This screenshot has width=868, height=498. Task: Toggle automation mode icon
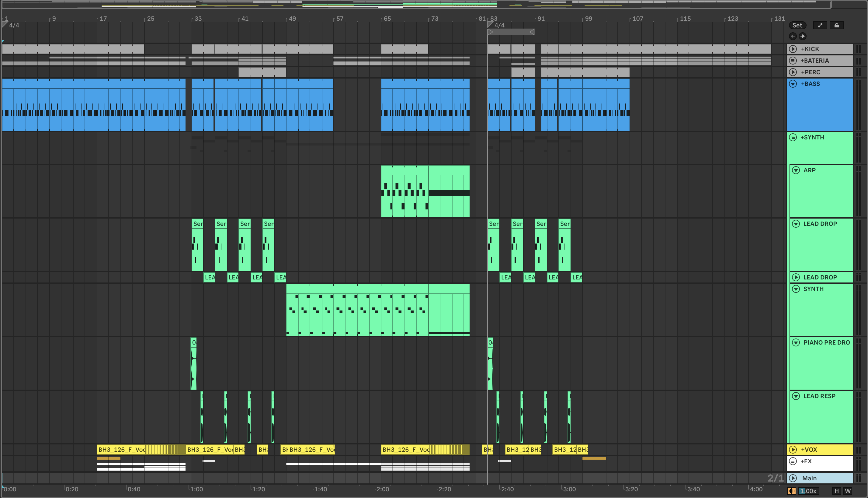[820, 25]
